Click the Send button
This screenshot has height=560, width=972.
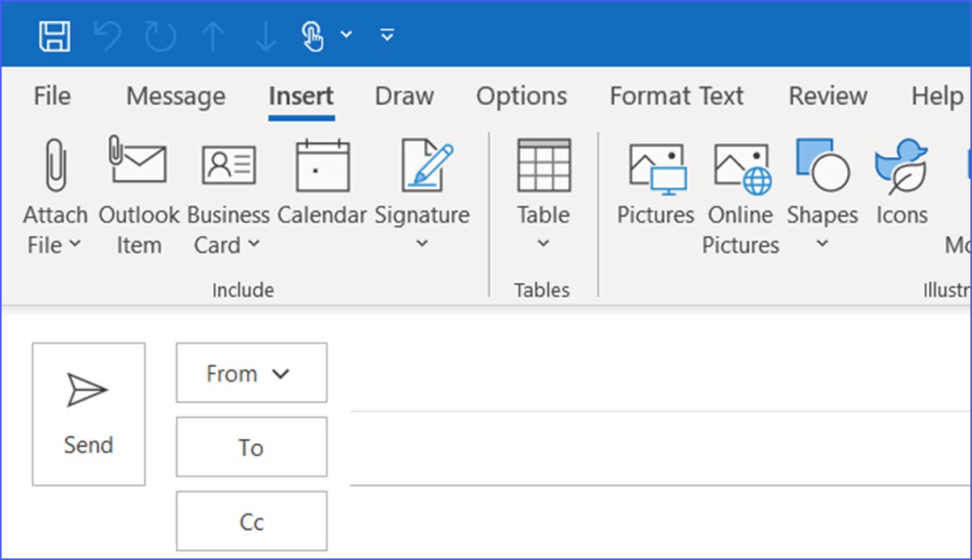88,414
